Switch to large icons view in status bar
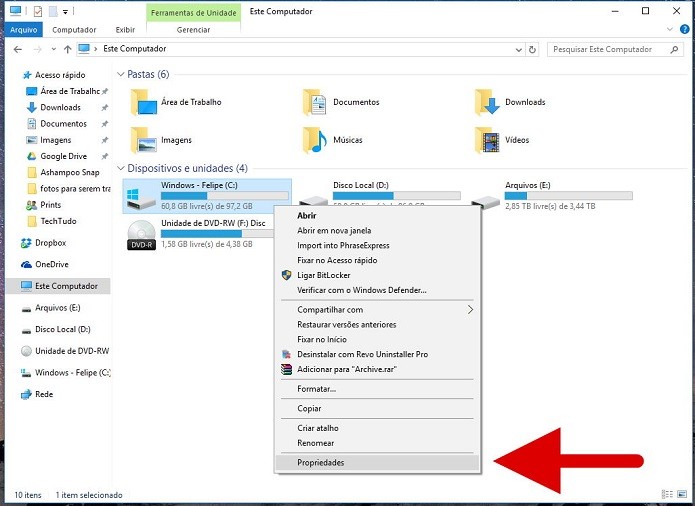Image resolution: width=695 pixels, height=506 pixels. tap(682, 494)
